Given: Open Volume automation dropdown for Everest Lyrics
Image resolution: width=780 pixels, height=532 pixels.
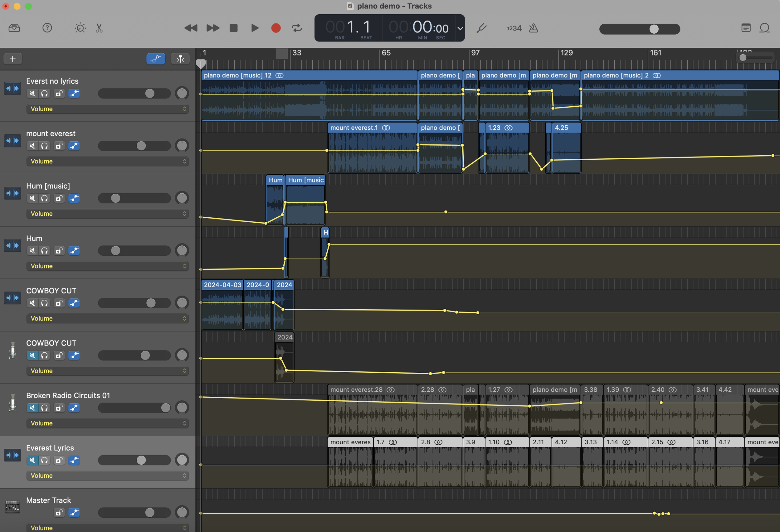Looking at the screenshot, I should coord(107,476).
